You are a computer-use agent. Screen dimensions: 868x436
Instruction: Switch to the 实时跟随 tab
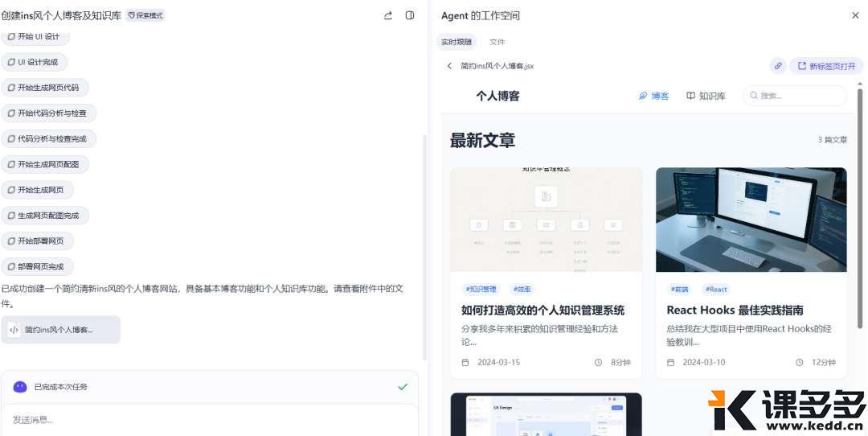457,42
